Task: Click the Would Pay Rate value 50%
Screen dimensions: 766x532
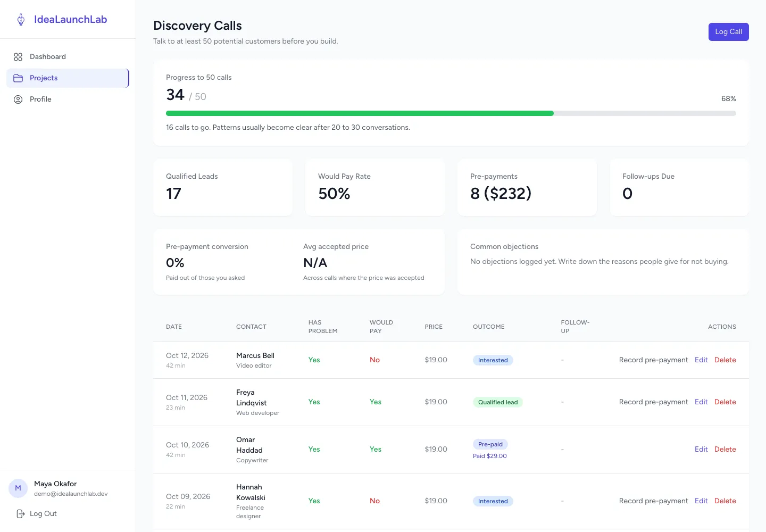Action: click(334, 194)
